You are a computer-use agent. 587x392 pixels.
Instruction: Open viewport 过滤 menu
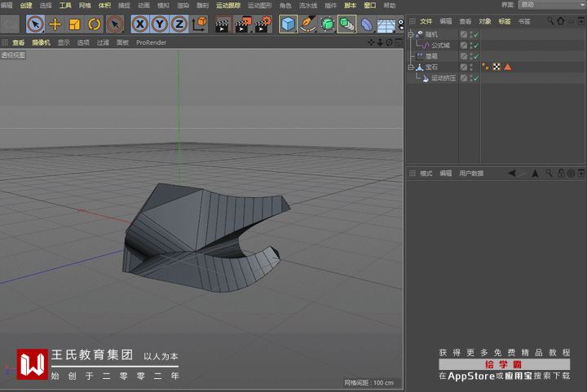(103, 42)
